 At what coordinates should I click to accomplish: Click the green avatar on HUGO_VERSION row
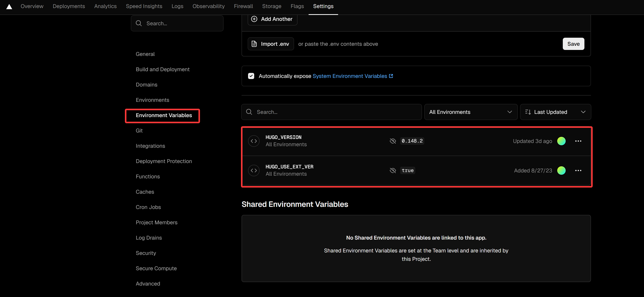(x=561, y=141)
